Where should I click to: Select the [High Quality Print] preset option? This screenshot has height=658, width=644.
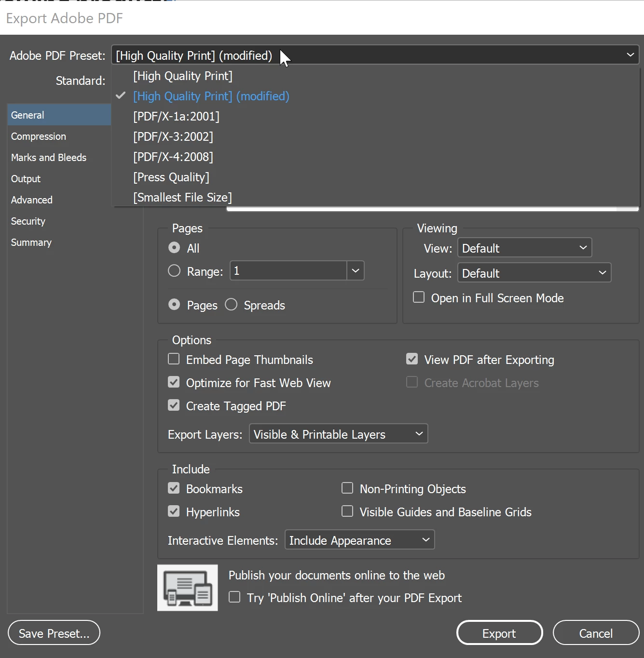[x=375, y=76]
